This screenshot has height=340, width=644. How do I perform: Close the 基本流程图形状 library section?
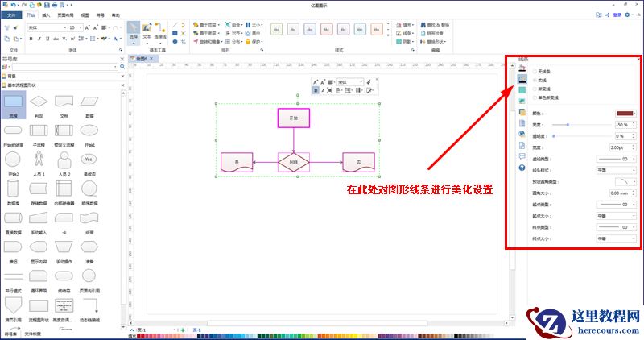click(122, 85)
